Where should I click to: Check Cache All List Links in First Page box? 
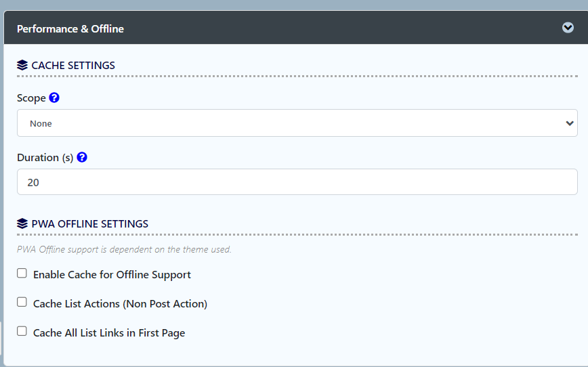pyautogui.click(x=22, y=331)
